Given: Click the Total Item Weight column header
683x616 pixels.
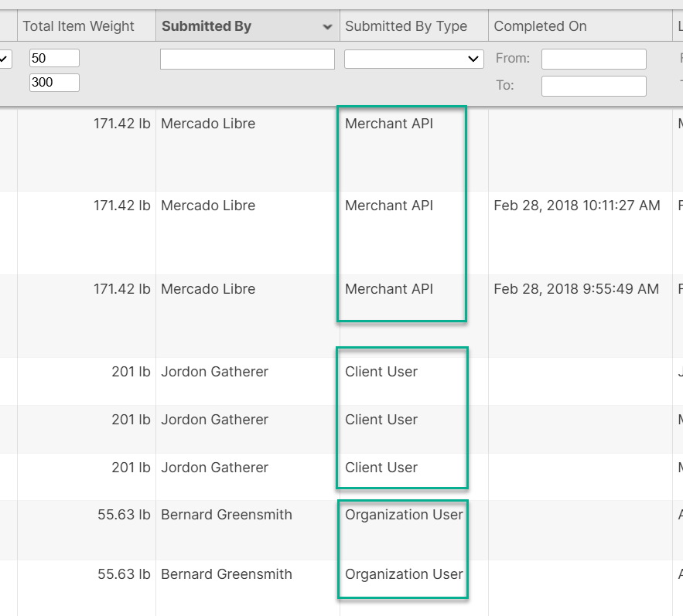Looking at the screenshot, I should [x=78, y=26].
